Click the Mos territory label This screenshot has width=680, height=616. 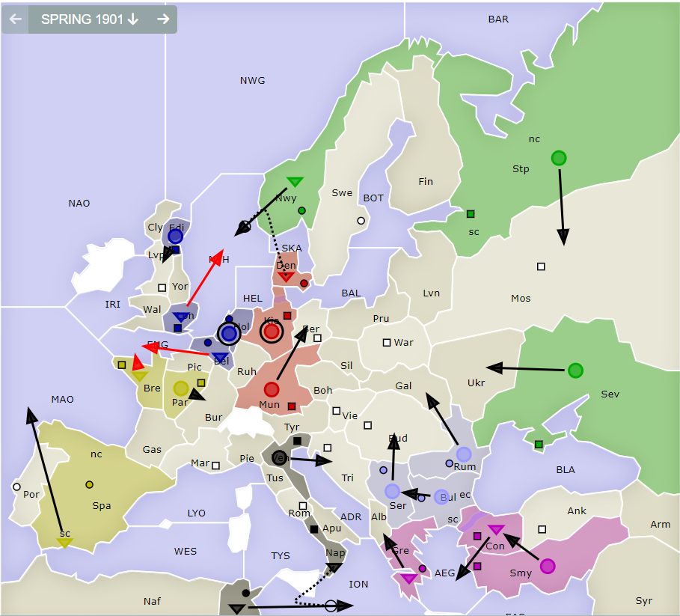click(x=521, y=298)
